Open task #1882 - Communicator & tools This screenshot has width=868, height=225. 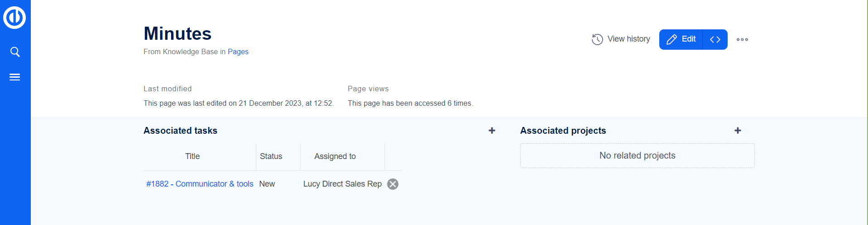[x=200, y=184]
